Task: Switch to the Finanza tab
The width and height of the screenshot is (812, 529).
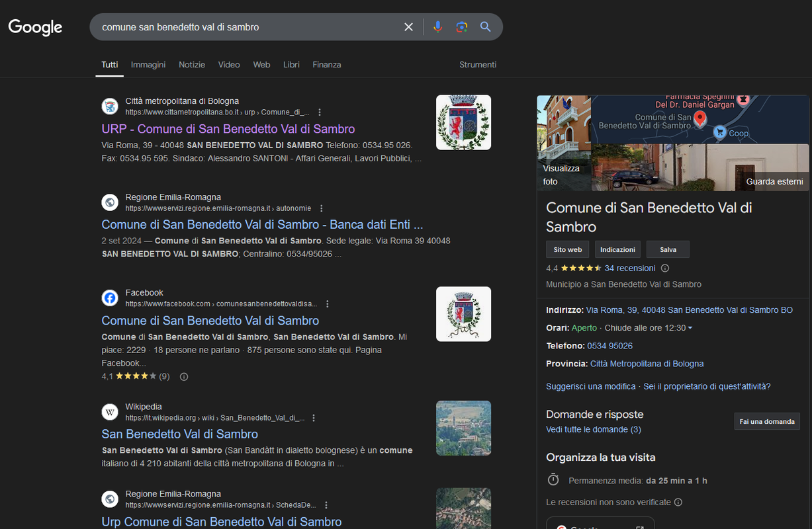Action: [x=327, y=65]
